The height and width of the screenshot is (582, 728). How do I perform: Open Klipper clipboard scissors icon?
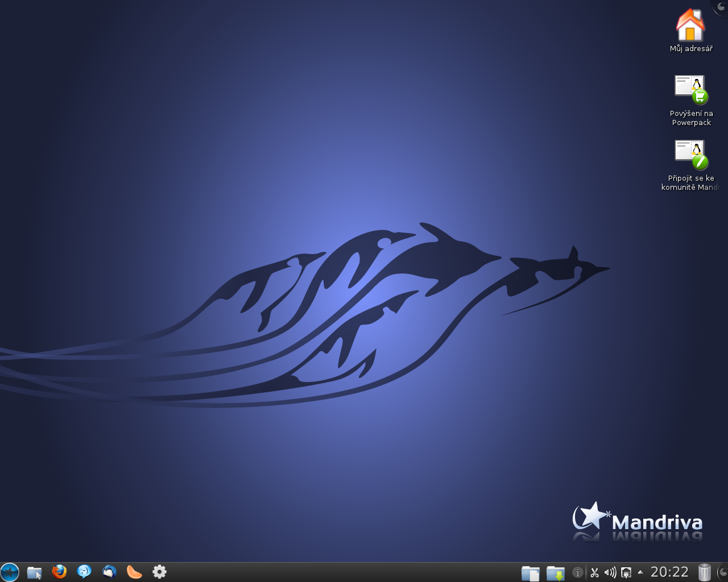(594, 572)
